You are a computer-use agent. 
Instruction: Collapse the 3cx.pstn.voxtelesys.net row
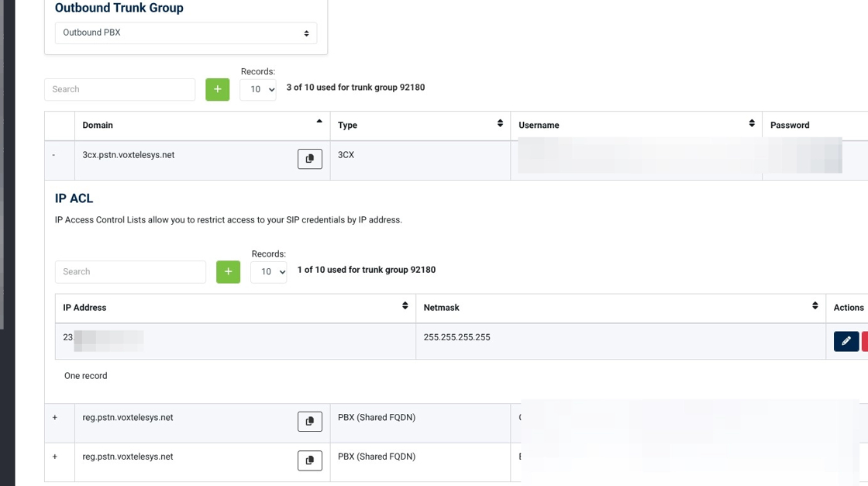click(x=54, y=155)
